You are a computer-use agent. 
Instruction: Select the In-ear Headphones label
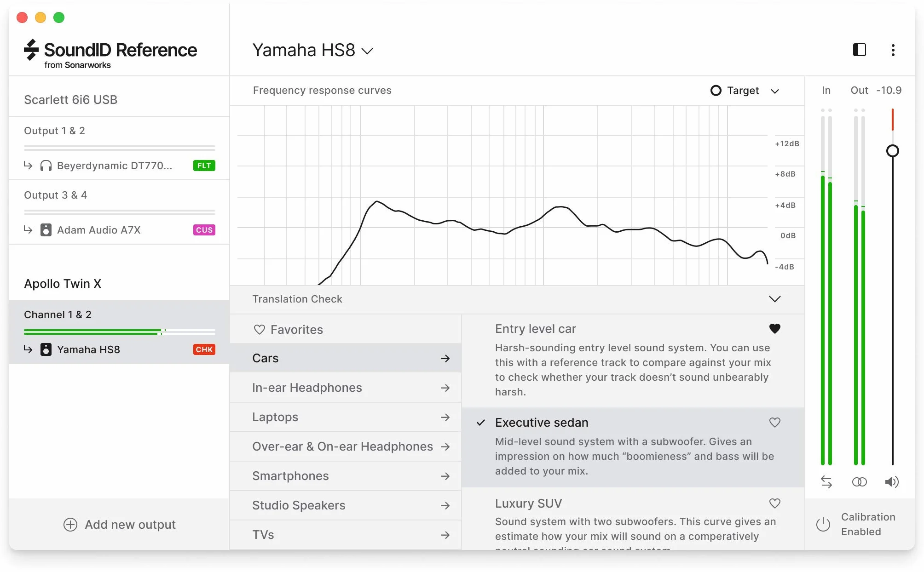click(x=307, y=388)
